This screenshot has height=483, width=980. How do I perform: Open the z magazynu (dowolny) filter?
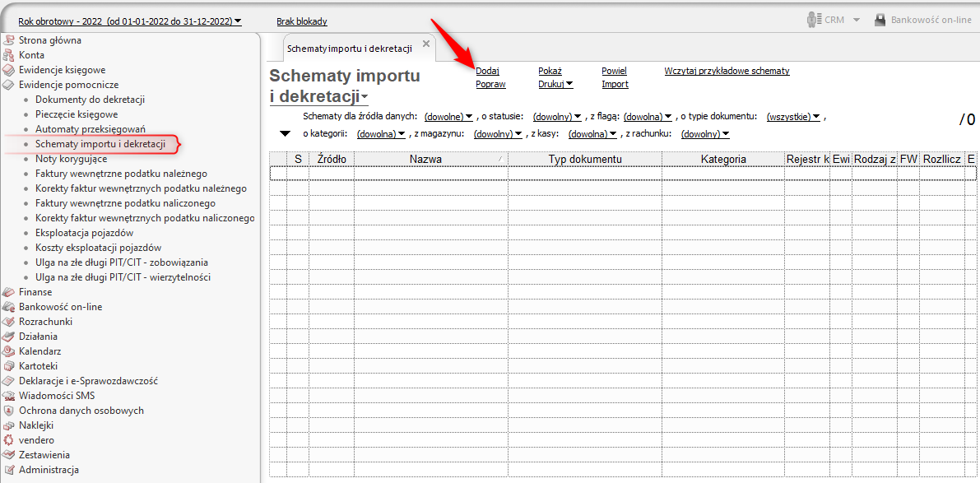pyautogui.click(x=498, y=134)
